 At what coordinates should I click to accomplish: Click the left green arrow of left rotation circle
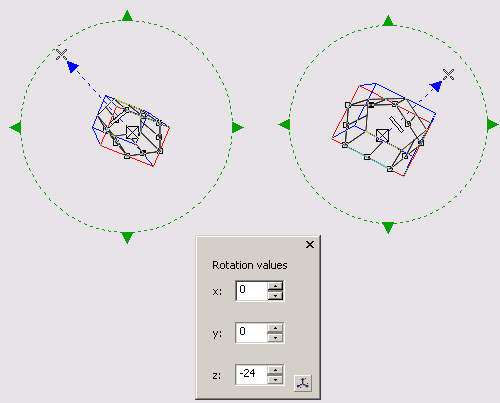(15, 127)
